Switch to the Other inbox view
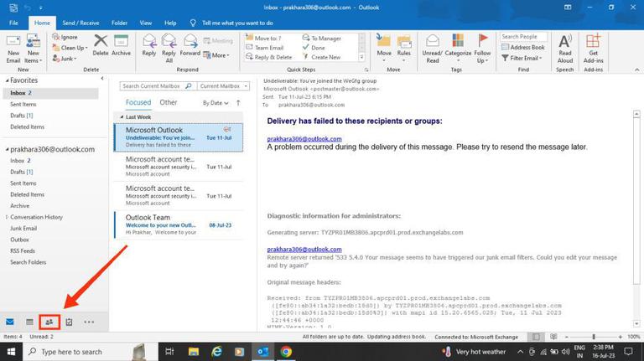This screenshot has width=644, height=361. [x=169, y=102]
